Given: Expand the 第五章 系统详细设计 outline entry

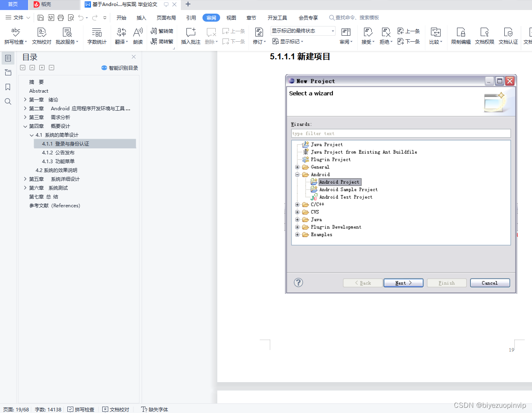Looking at the screenshot, I should pos(25,179).
